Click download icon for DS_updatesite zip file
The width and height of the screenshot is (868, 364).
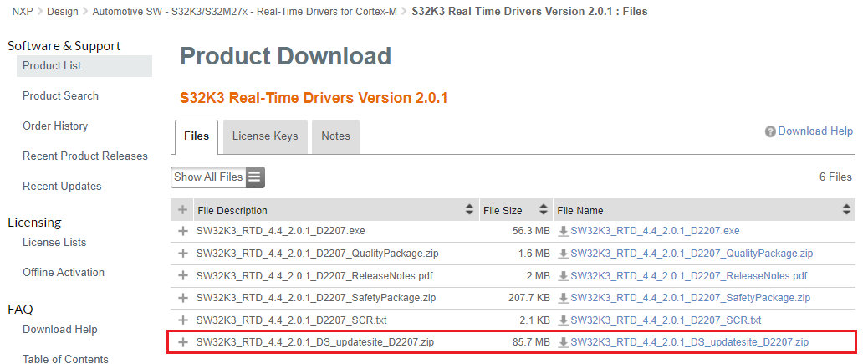click(564, 342)
